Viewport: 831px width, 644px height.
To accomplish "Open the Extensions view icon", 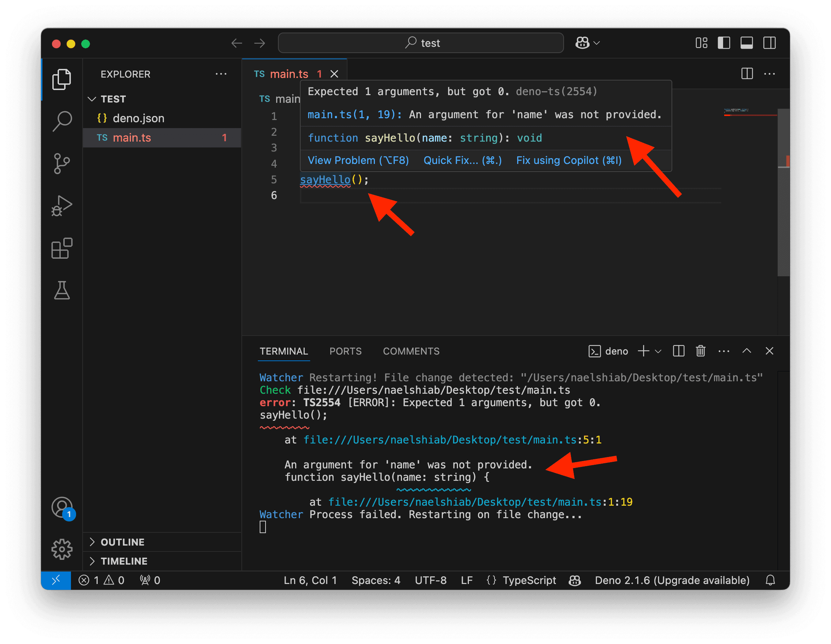I will (x=62, y=248).
